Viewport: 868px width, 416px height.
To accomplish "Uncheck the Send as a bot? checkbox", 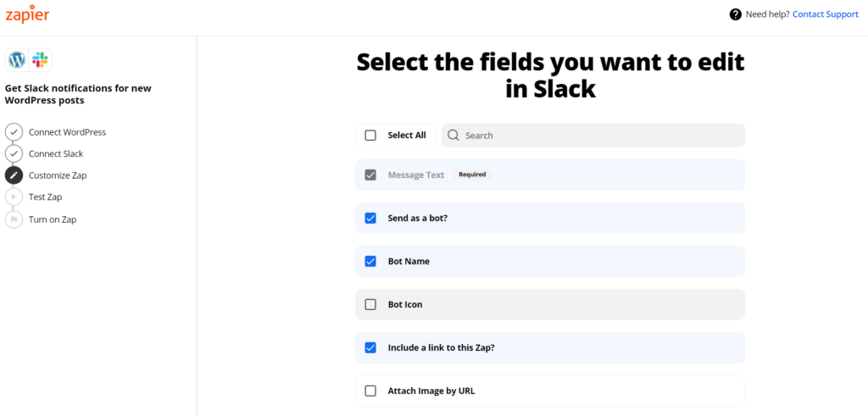I will point(370,218).
